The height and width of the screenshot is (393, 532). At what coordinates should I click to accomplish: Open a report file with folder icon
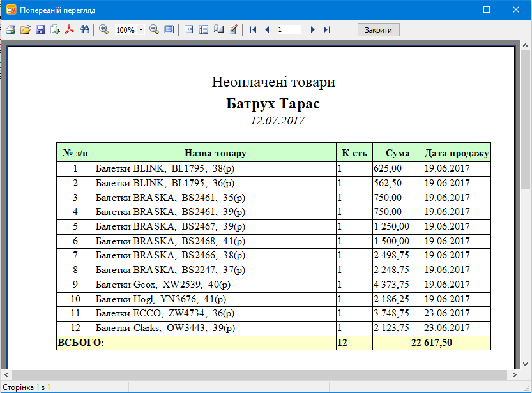pos(25,29)
